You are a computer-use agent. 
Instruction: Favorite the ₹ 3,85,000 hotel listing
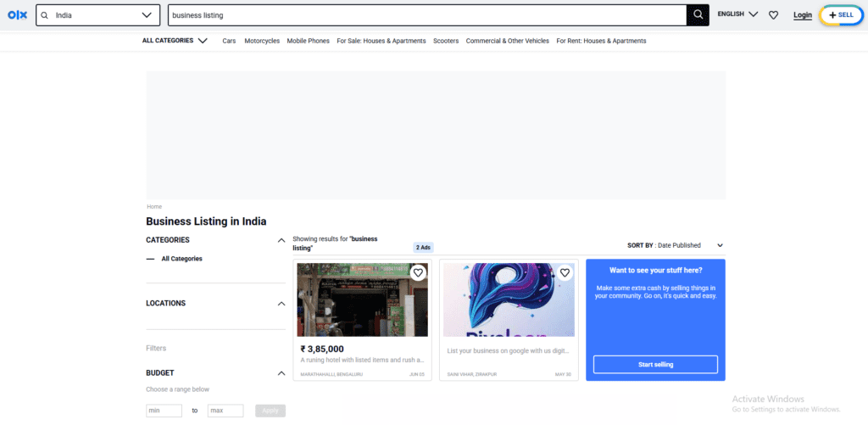(418, 272)
